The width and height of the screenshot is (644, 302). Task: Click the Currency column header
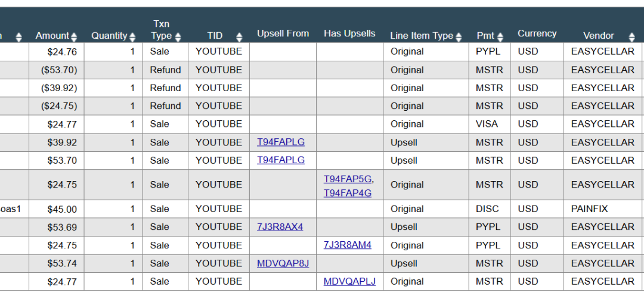pos(537,33)
